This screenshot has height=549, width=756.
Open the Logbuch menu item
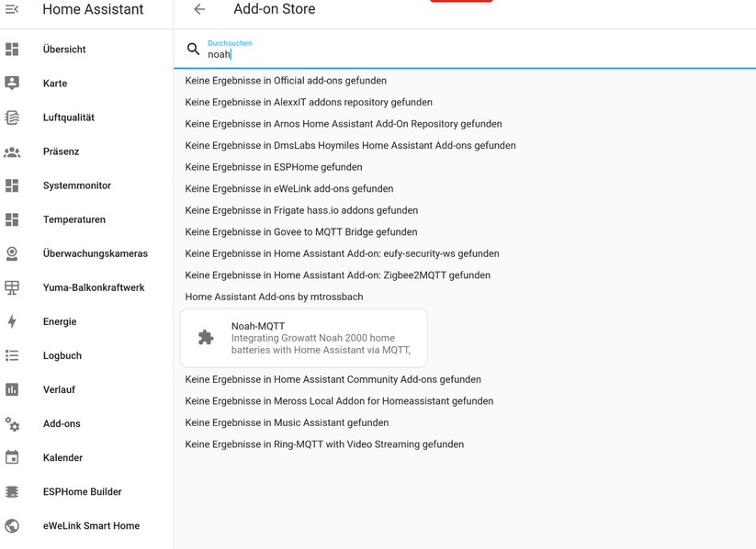[62, 355]
